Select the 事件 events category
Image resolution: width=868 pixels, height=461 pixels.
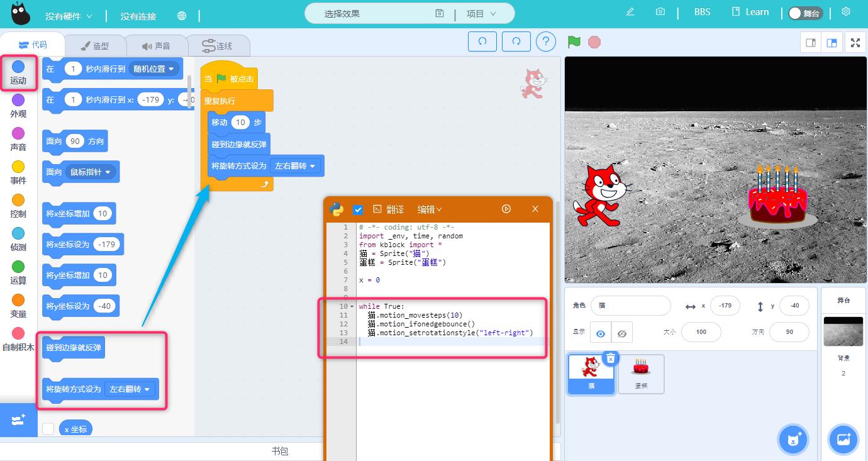[x=18, y=173]
